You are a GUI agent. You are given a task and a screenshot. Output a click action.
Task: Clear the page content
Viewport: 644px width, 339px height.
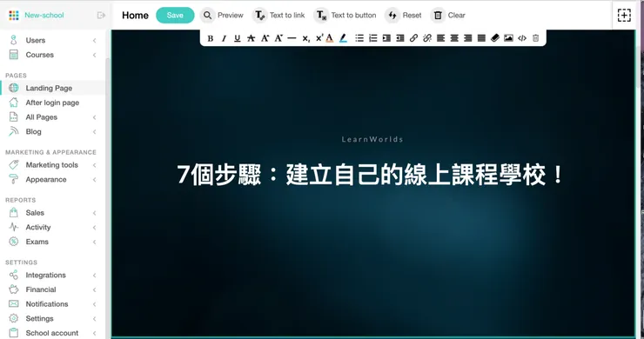(448, 15)
